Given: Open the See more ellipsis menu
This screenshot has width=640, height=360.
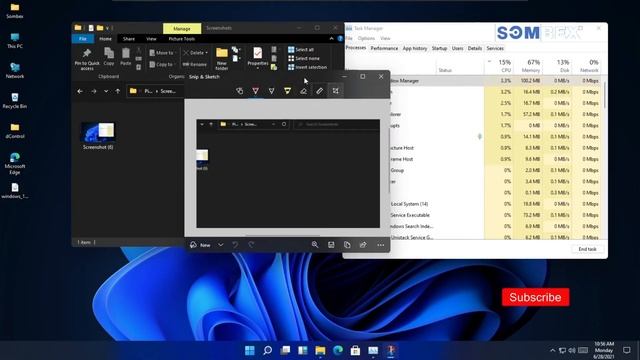Looking at the screenshot, I should click(380, 245).
